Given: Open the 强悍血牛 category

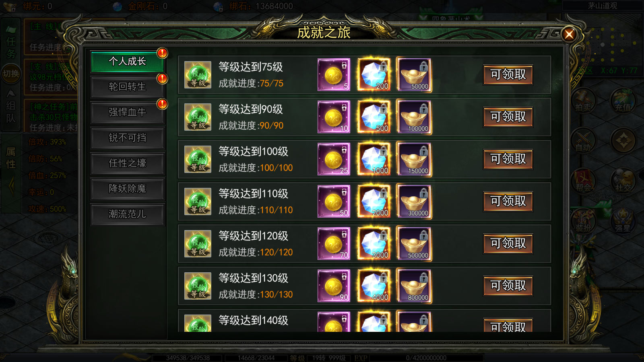Looking at the screenshot, I should pyautogui.click(x=127, y=112).
